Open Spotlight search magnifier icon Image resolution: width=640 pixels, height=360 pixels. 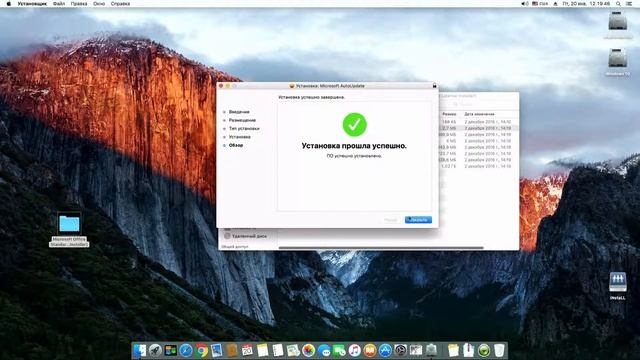coord(618,4)
